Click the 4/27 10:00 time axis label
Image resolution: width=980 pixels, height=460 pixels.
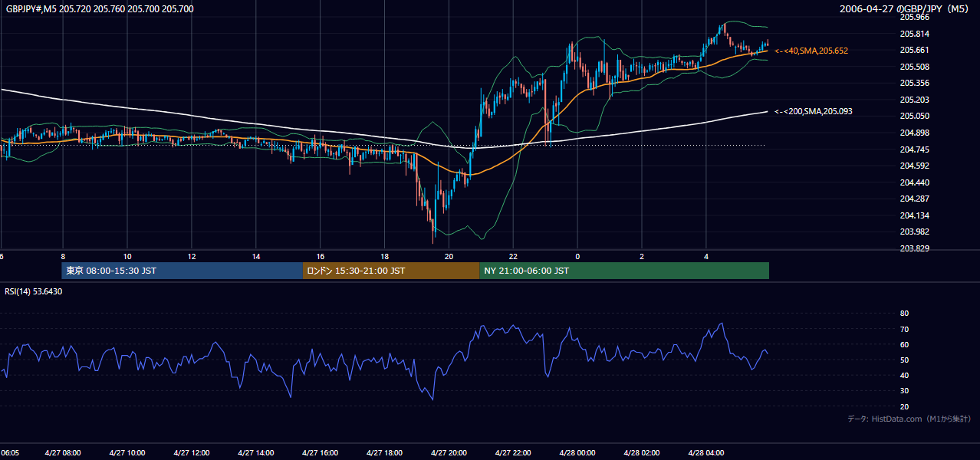point(127,453)
